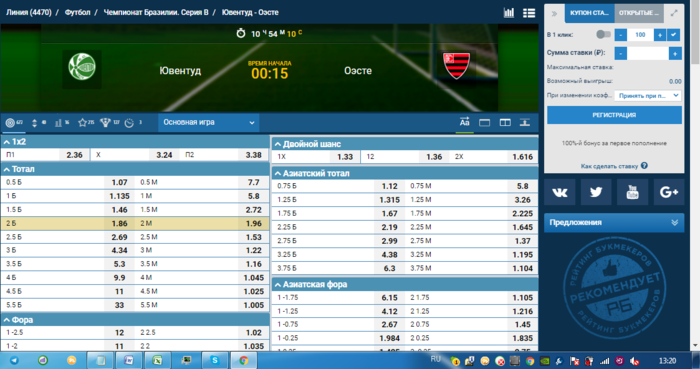The height and width of the screenshot is (369, 700).
Task: Click the font size Aa icon
Action: click(464, 122)
